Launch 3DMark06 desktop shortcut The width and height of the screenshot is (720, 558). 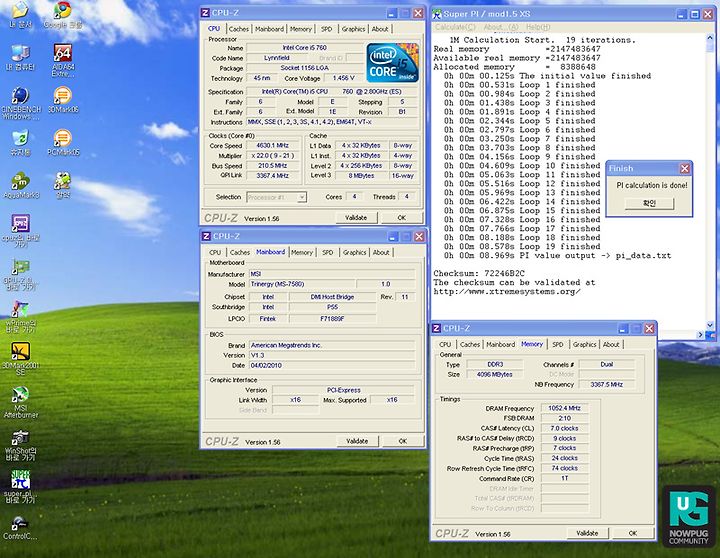pyautogui.click(x=63, y=100)
